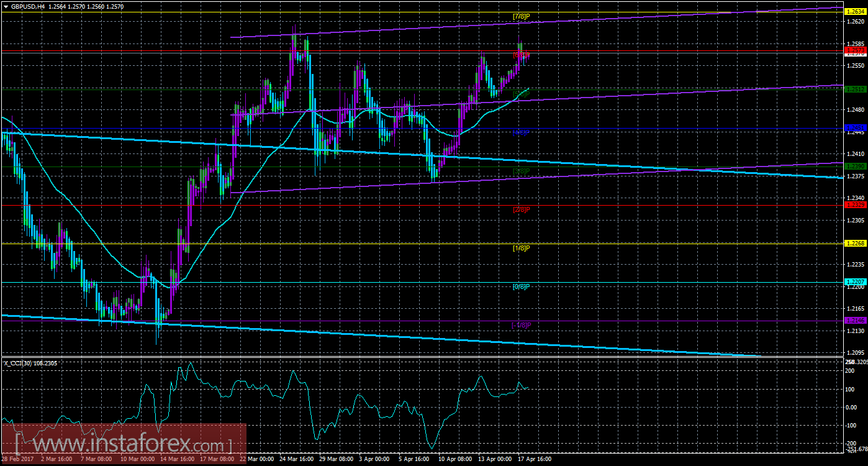Click the yellow 1.2268 price tag marker
This screenshot has width=868, height=466.
(x=855, y=244)
